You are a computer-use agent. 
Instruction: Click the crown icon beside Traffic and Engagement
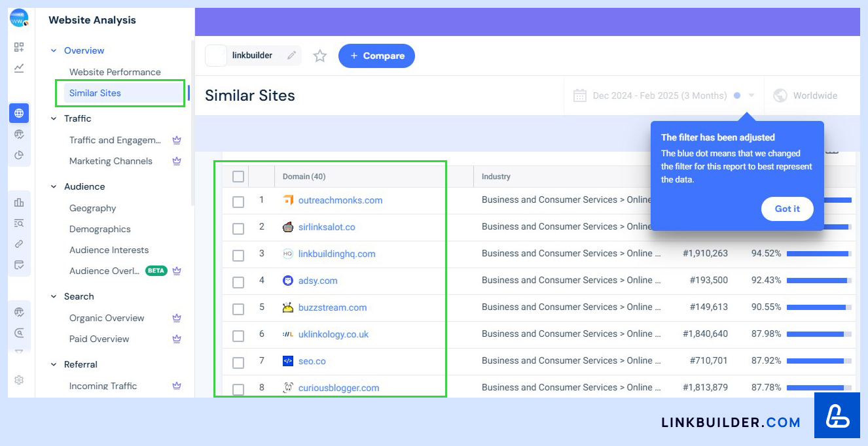(x=176, y=140)
